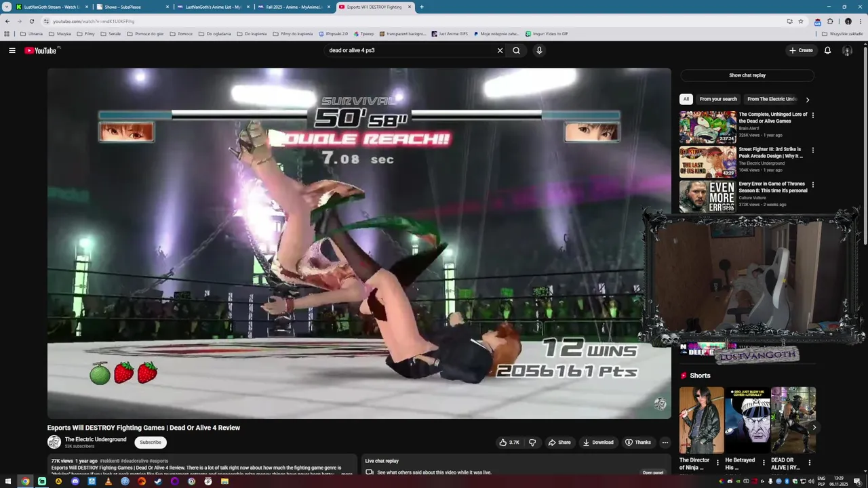Open Chrome three-dot menu
This screenshot has width=868, height=488.
[860, 21]
